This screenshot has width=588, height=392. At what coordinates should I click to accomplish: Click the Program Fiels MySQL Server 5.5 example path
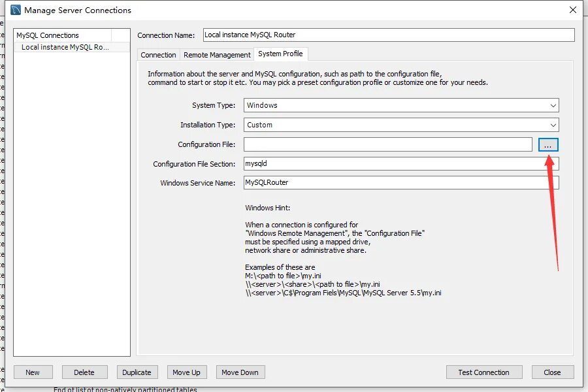point(343,293)
